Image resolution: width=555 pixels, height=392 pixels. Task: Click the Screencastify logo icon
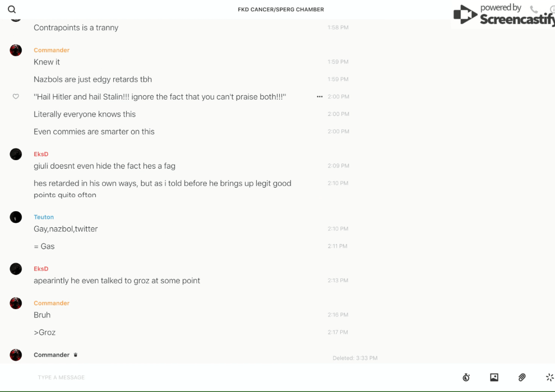click(x=465, y=15)
